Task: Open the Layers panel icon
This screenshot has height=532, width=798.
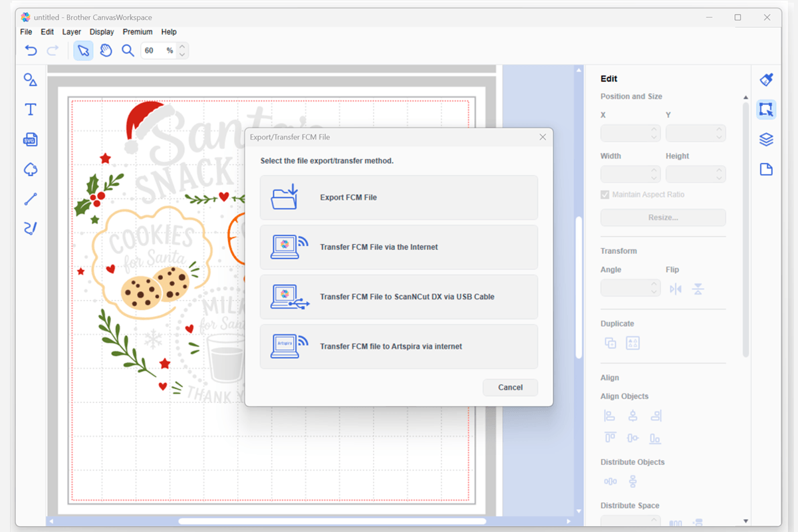Action: [x=766, y=140]
